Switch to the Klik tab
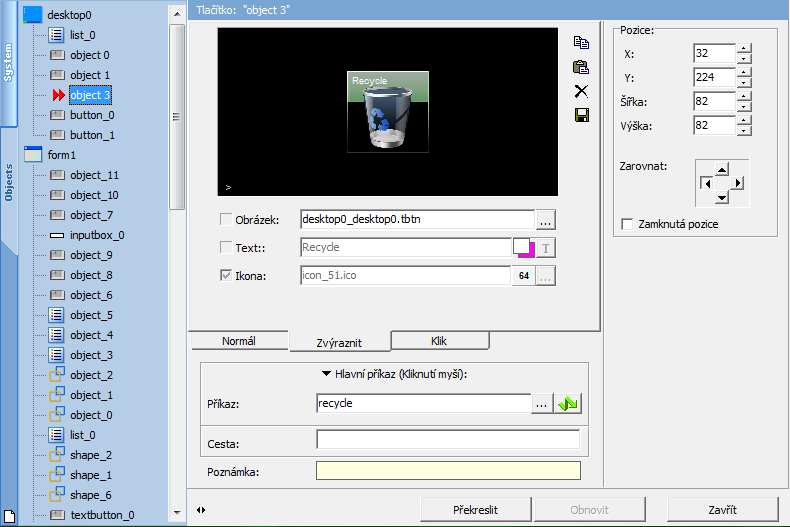The width and height of the screenshot is (790, 527). click(439, 341)
